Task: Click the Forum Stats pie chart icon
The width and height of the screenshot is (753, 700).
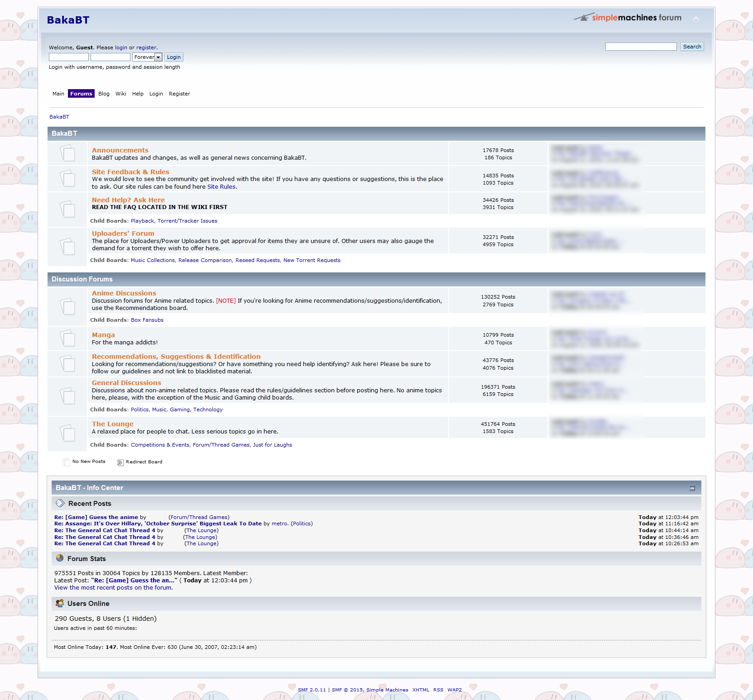Action: tap(60, 558)
